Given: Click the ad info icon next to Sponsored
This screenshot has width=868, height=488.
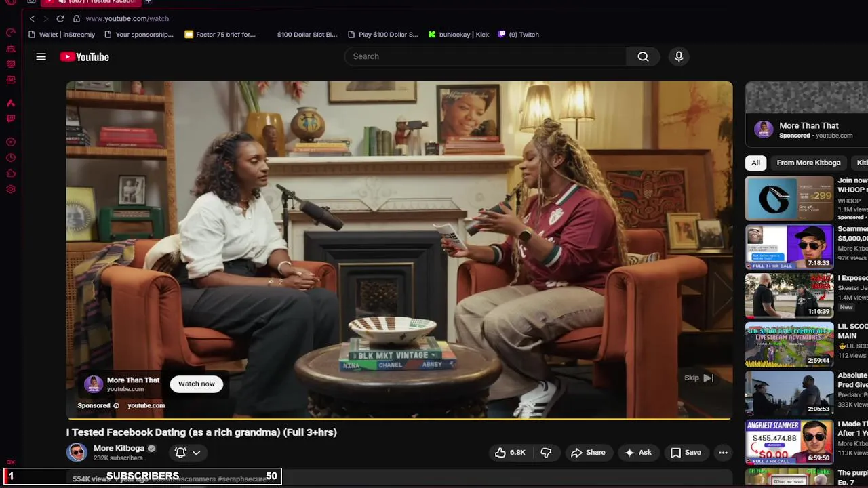Looking at the screenshot, I should tap(116, 405).
